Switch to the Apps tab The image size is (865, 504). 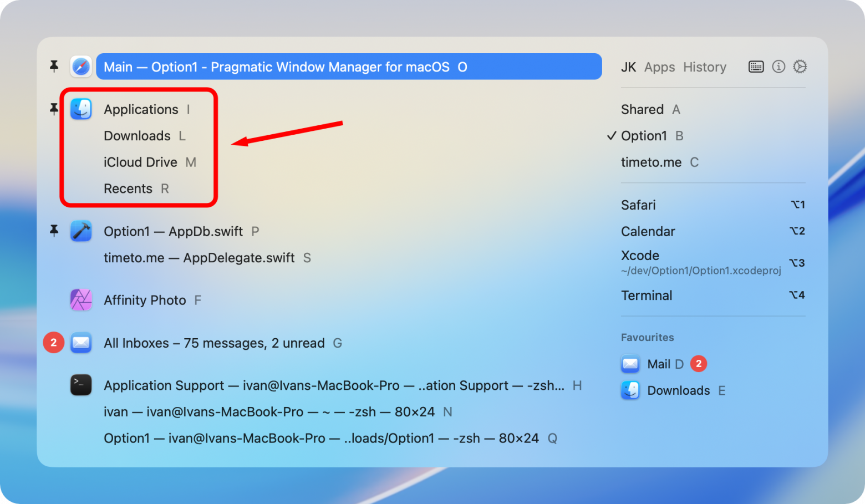click(x=659, y=67)
